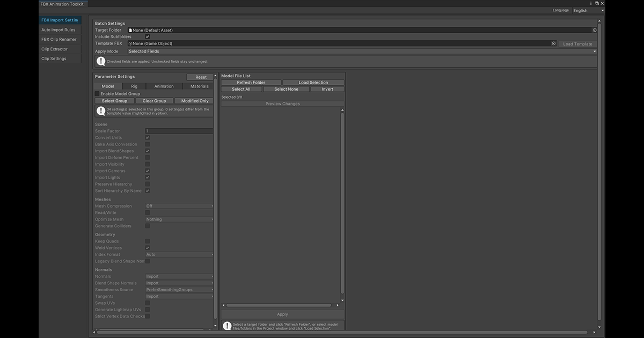Click the Invert button
644x338 pixels.
(x=327, y=89)
